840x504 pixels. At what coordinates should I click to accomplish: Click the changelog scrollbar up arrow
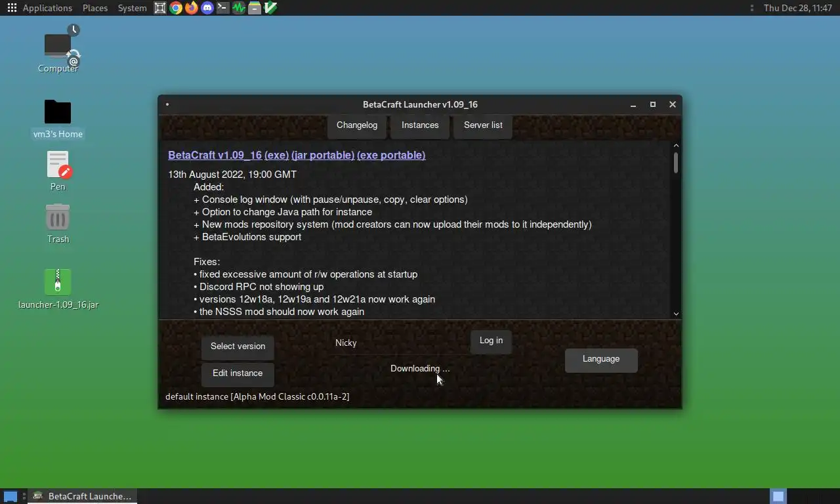pos(676,146)
